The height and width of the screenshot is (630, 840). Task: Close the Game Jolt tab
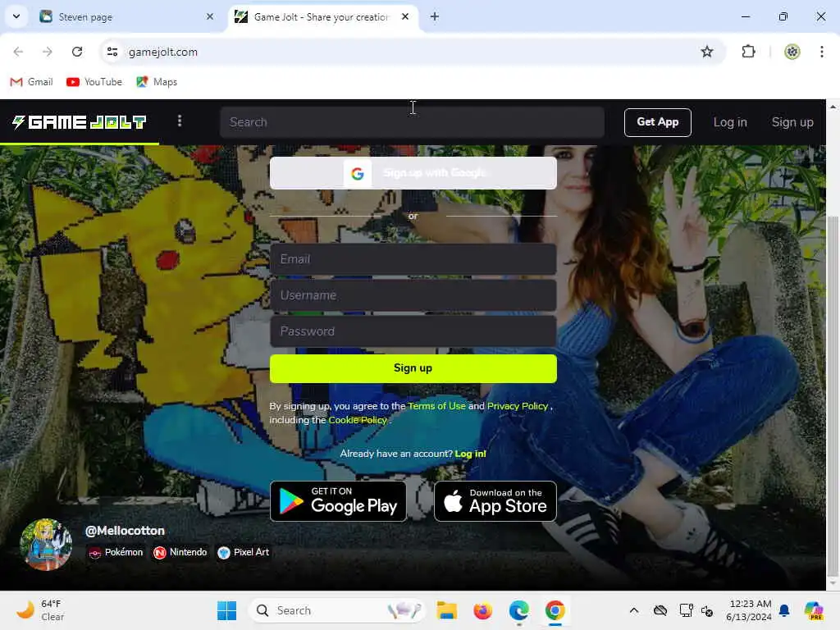pyautogui.click(x=405, y=17)
